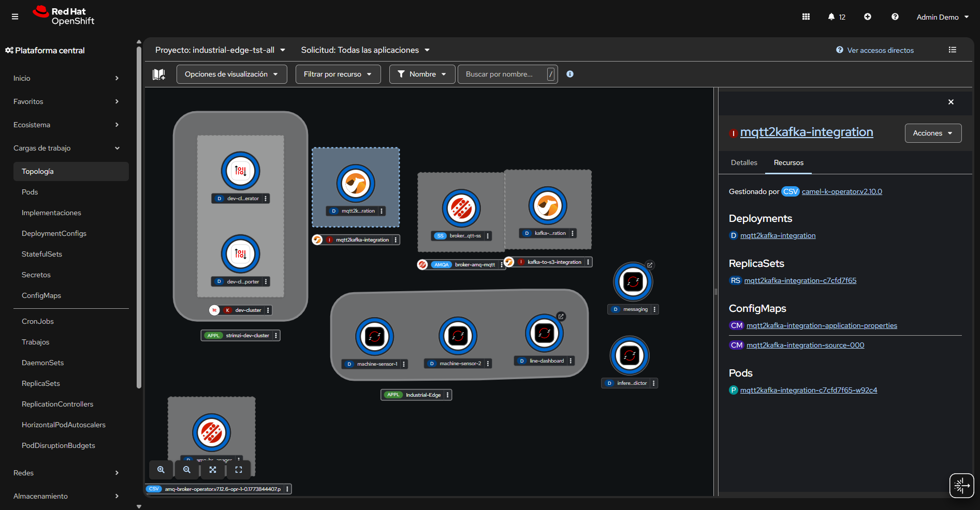
Task: Open URL of the messaging node
Action: (650, 265)
